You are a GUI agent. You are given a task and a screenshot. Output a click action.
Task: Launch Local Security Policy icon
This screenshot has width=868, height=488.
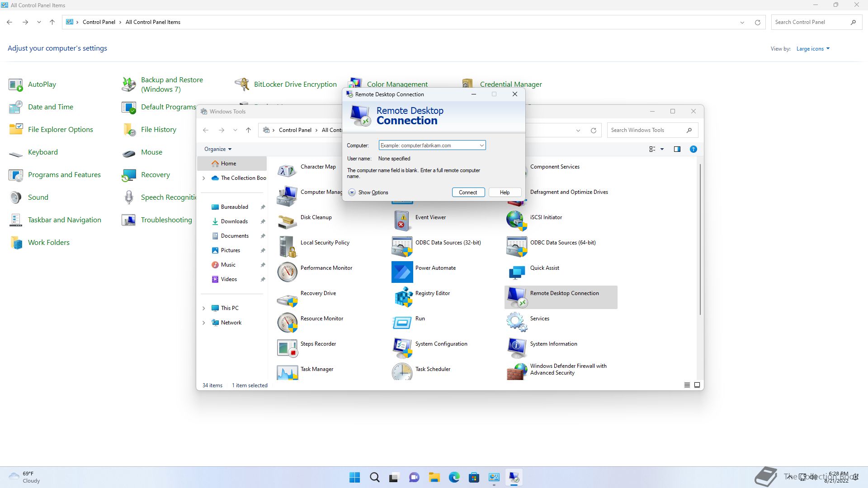pyautogui.click(x=287, y=247)
